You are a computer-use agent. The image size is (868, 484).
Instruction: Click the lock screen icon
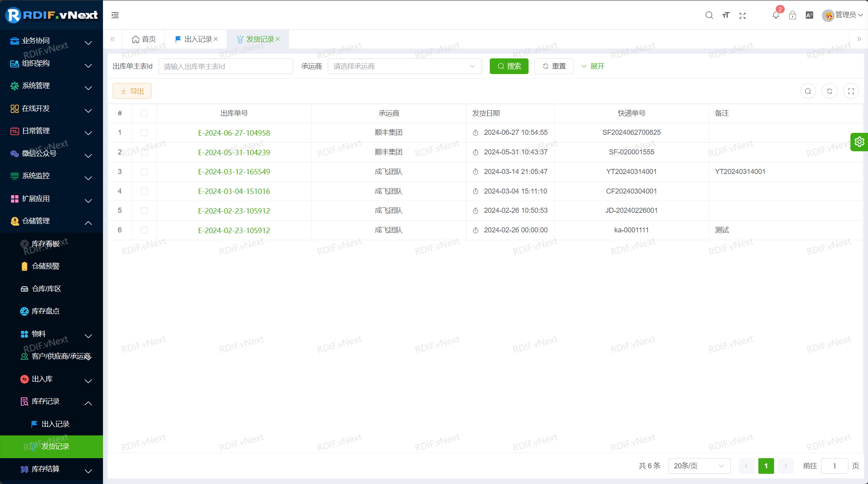[792, 15]
